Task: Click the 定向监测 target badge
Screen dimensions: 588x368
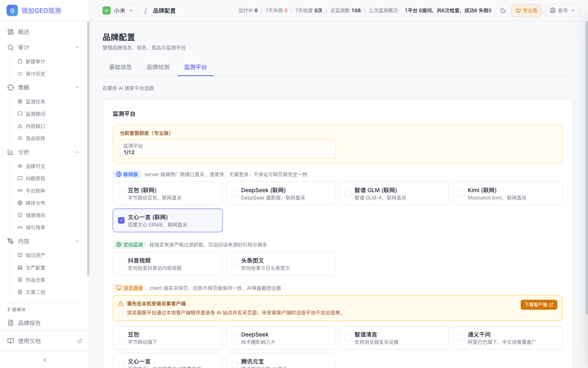Action: point(129,245)
